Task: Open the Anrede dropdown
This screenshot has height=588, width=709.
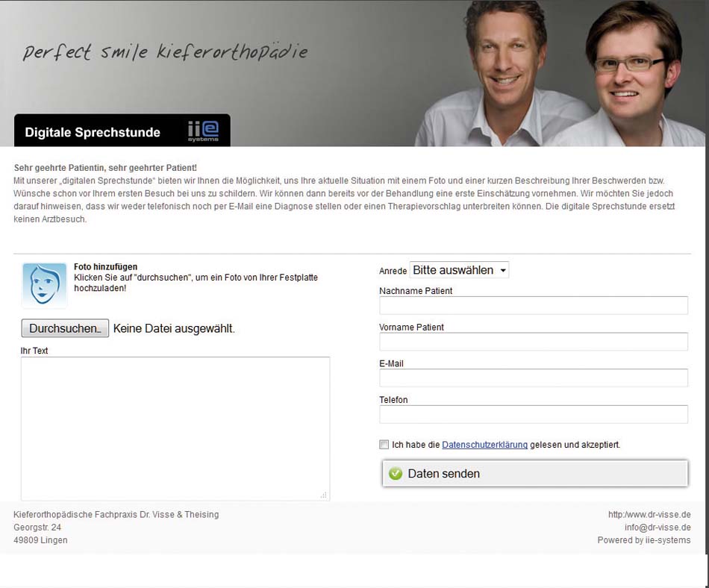Action: (459, 270)
